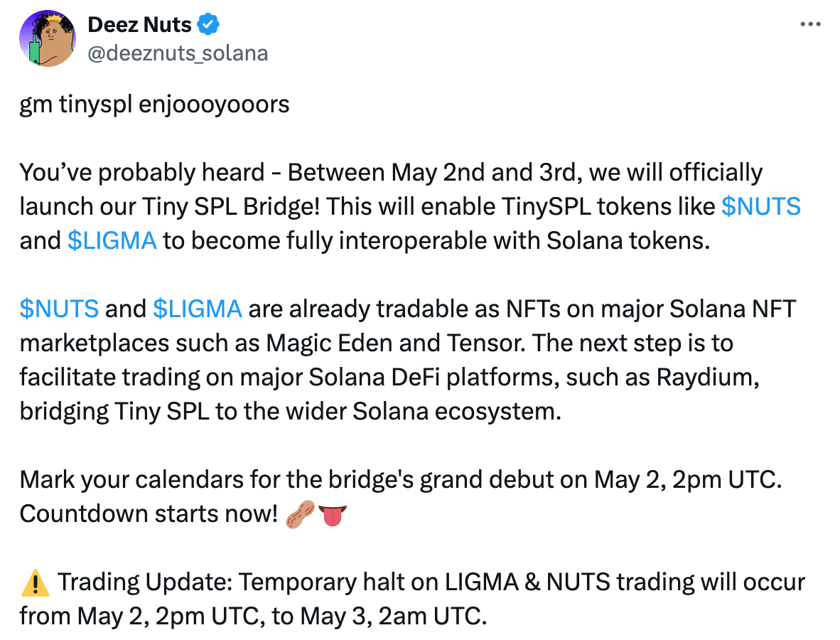
Task: Click the "gm tinyspl enjoooyooors" greeting line
Action: coord(154,104)
